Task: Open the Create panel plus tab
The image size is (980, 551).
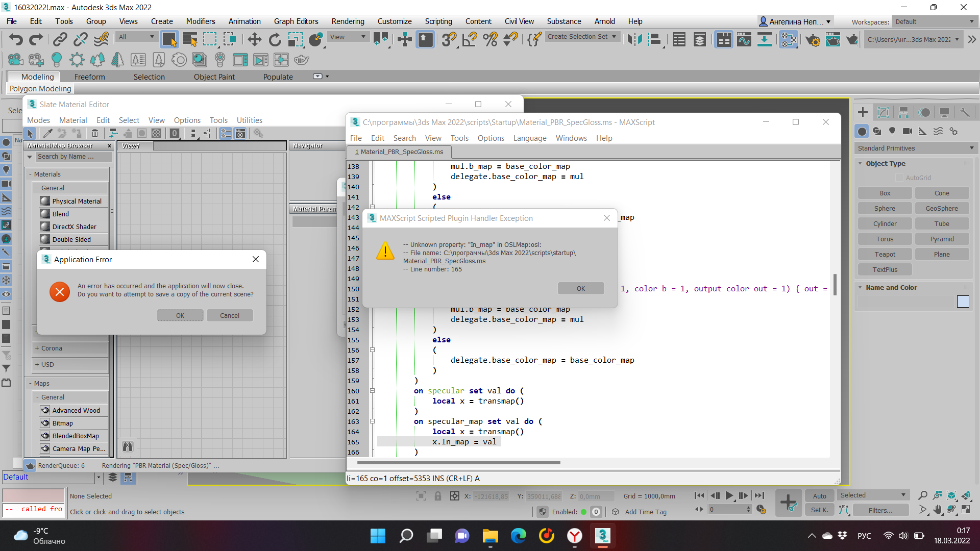Action: coord(863,112)
